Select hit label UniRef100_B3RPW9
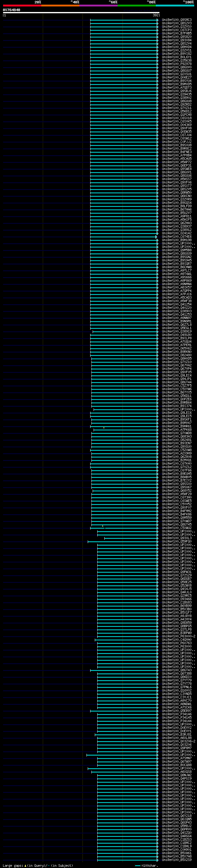Image resolution: width=197 pixels, height=868 pixels. [x=176, y=633]
